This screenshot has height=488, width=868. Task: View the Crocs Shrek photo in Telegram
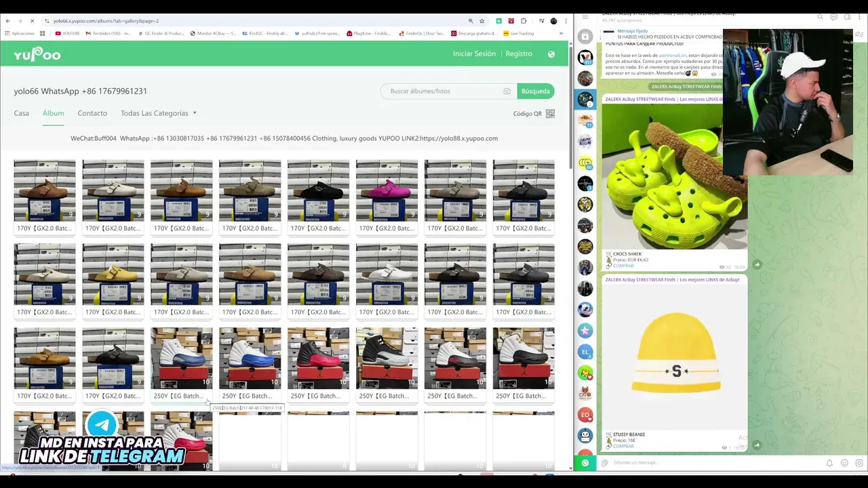[x=675, y=176]
